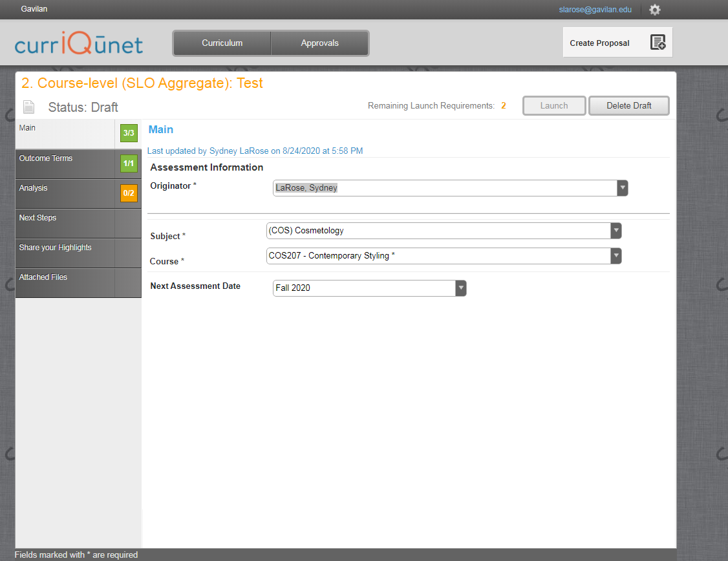Click the slarose@gavilan.edu account link
The image size is (728, 561).
(x=595, y=10)
